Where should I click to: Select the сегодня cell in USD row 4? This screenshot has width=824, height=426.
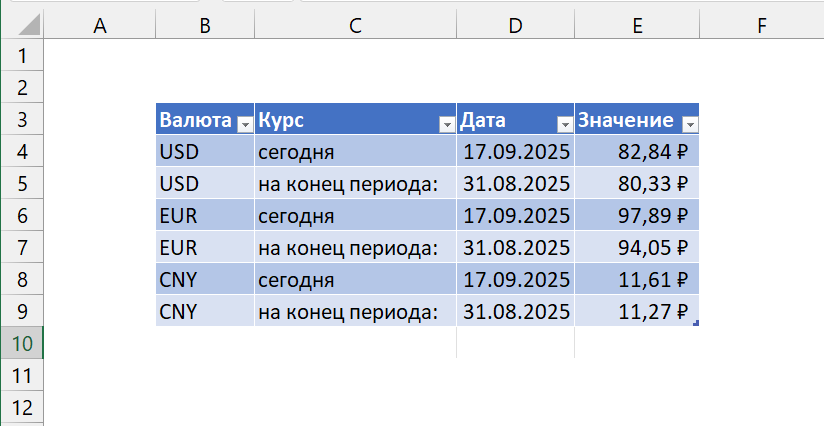[x=355, y=151]
